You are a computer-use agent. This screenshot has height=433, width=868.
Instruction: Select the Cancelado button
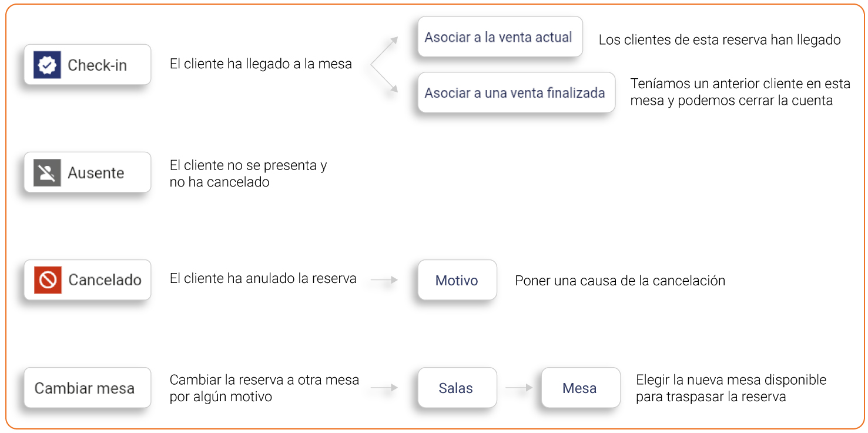point(87,280)
